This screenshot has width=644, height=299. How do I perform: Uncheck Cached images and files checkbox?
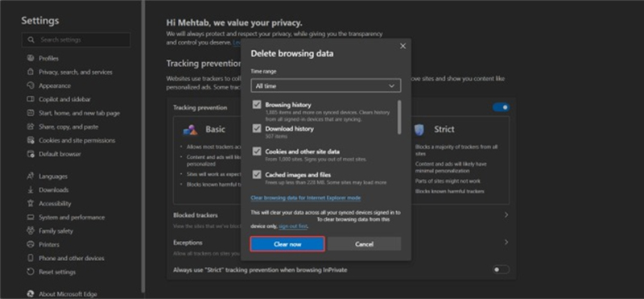(x=257, y=175)
